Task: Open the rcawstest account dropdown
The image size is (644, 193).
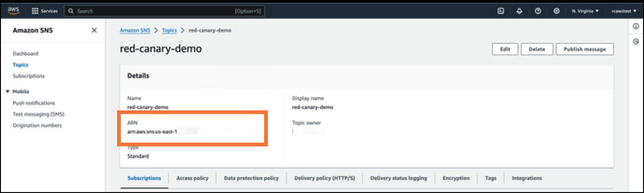Action: tap(624, 11)
